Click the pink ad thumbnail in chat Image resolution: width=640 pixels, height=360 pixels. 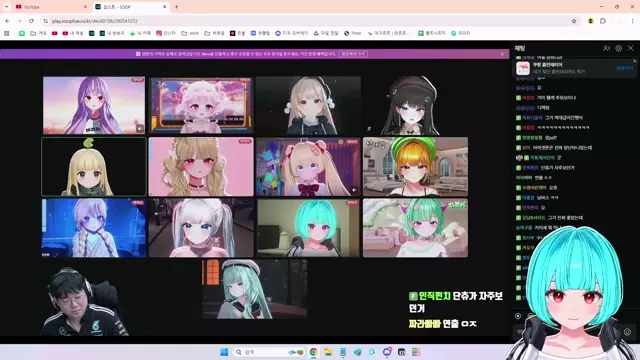[523, 68]
